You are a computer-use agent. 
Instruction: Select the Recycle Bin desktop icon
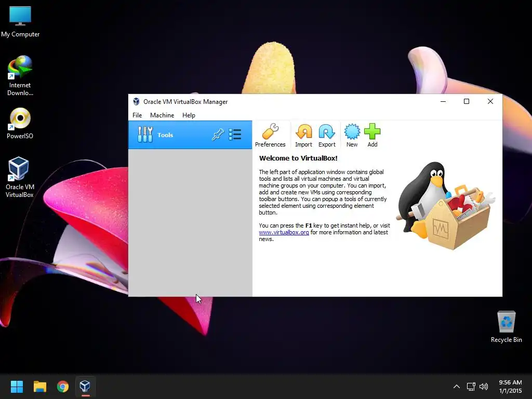click(x=506, y=327)
